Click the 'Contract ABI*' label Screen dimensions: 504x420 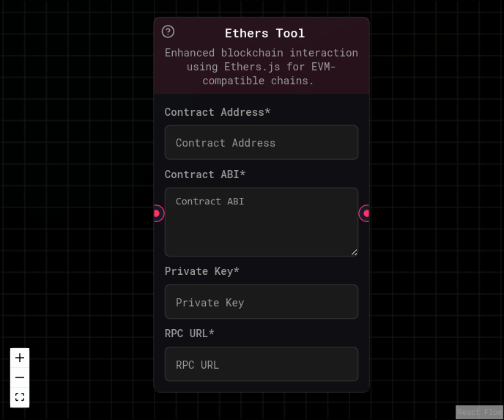click(x=205, y=174)
